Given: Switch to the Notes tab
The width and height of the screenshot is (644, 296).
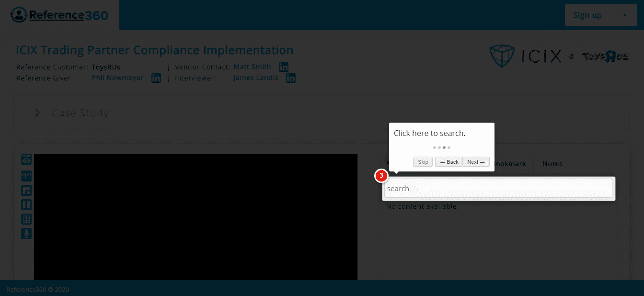Looking at the screenshot, I should point(552,164).
